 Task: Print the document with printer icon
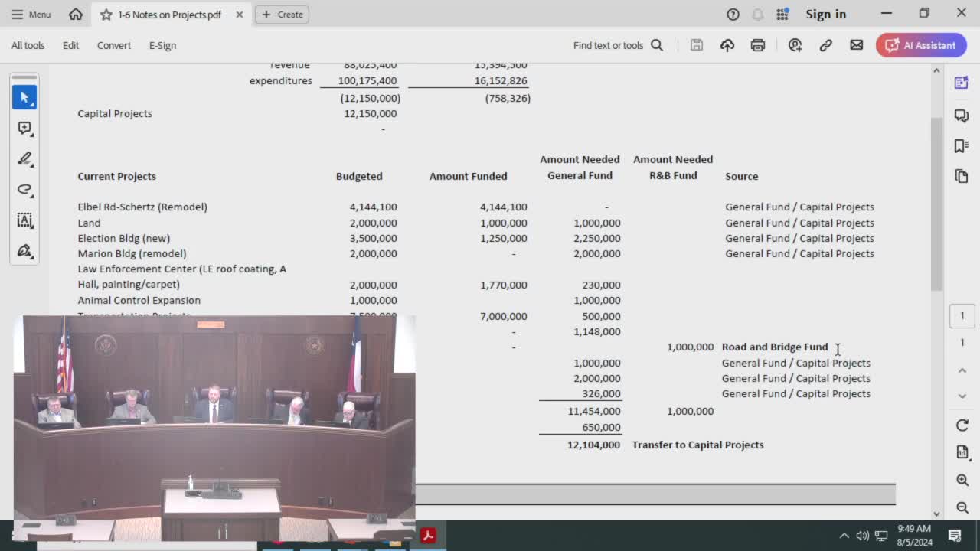[x=757, y=45]
